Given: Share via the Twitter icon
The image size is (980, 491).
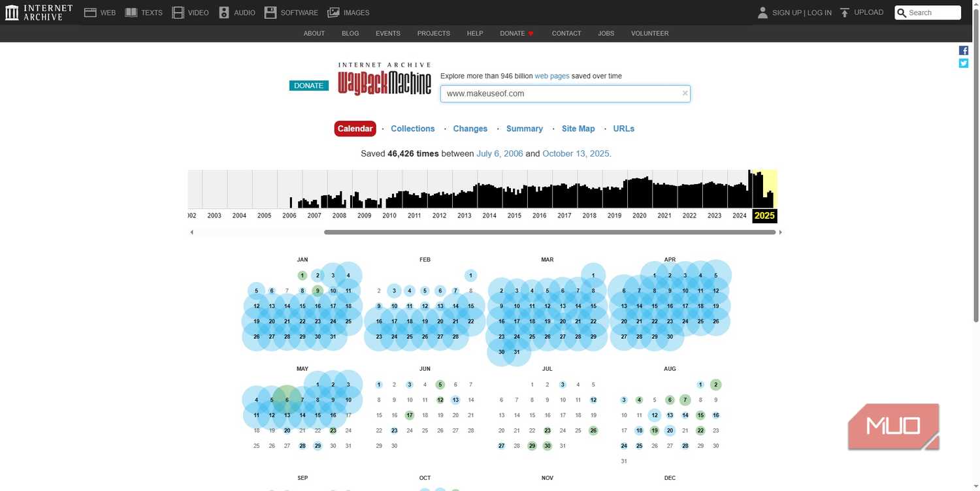Looking at the screenshot, I should [x=963, y=63].
